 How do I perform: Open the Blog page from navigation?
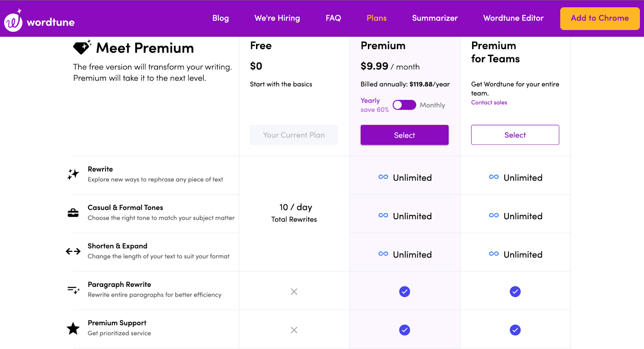point(221,18)
